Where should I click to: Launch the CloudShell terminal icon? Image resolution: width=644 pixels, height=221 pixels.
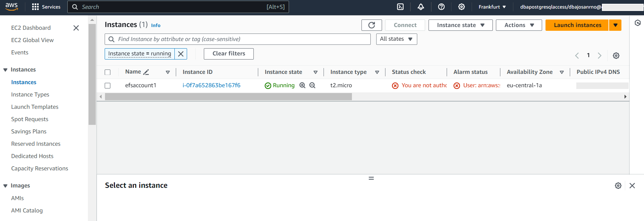point(400,7)
